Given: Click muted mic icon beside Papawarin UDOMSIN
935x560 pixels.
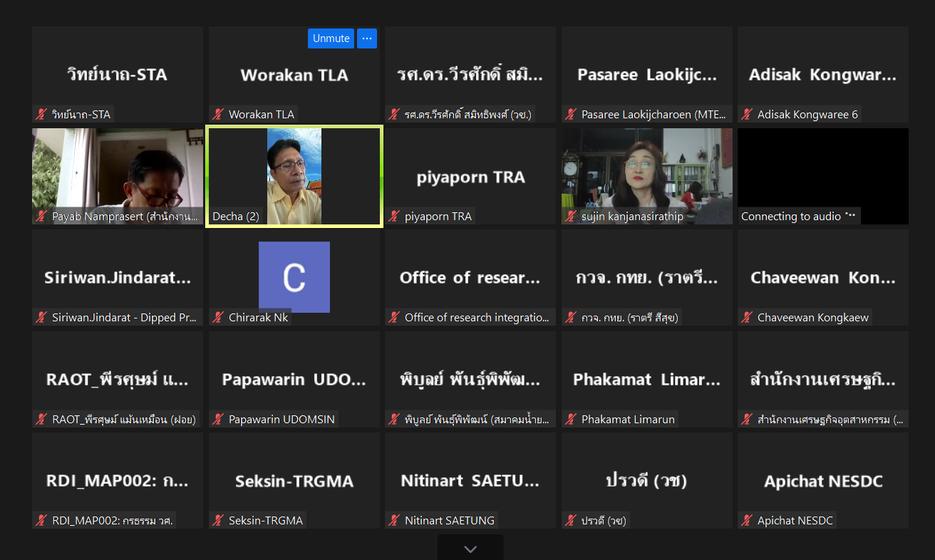Looking at the screenshot, I should pos(219,420).
